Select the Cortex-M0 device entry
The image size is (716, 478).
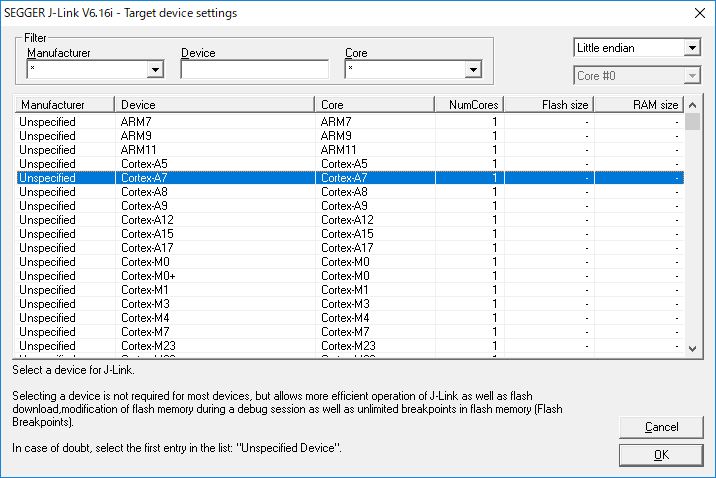(x=350, y=262)
